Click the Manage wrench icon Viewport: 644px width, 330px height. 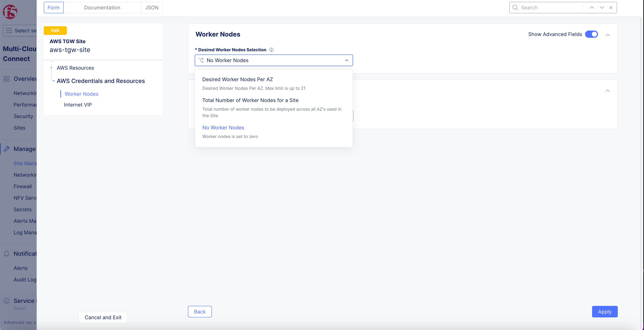[x=6, y=149]
